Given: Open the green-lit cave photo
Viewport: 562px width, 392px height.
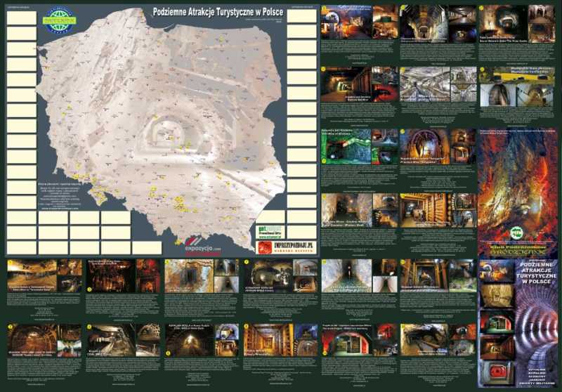Looking at the screenshot, I should pyautogui.click(x=346, y=145).
